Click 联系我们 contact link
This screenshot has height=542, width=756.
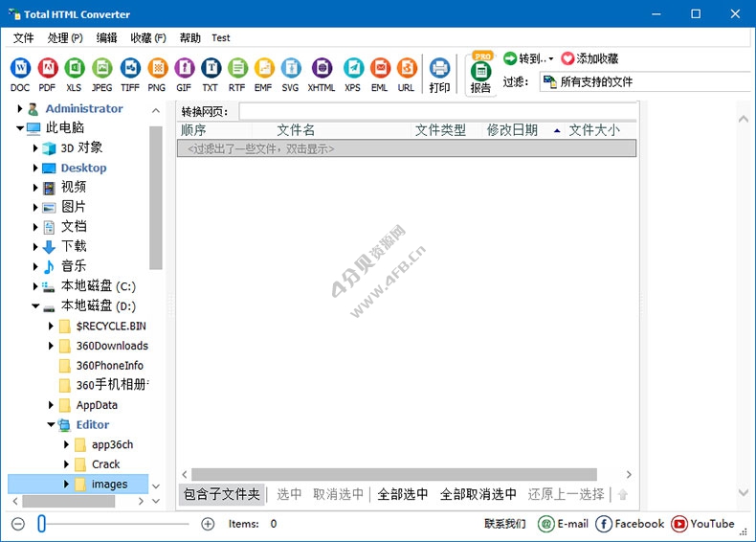click(505, 524)
